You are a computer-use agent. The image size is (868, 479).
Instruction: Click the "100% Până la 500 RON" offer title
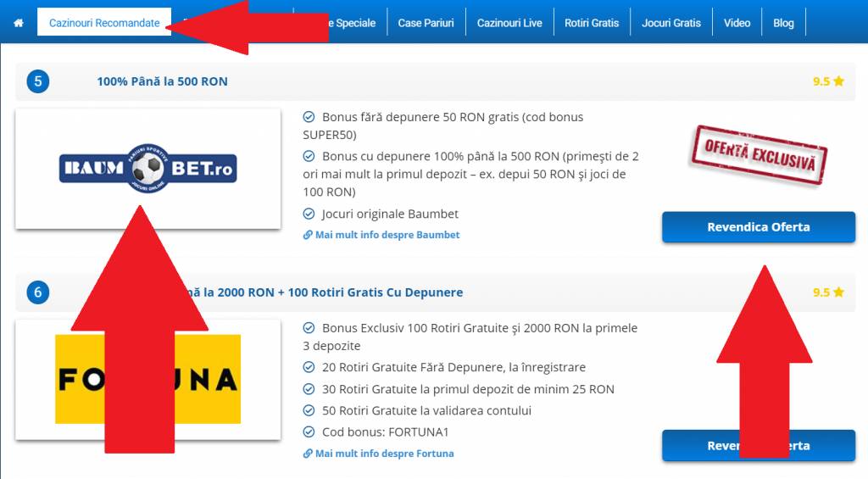tap(162, 81)
